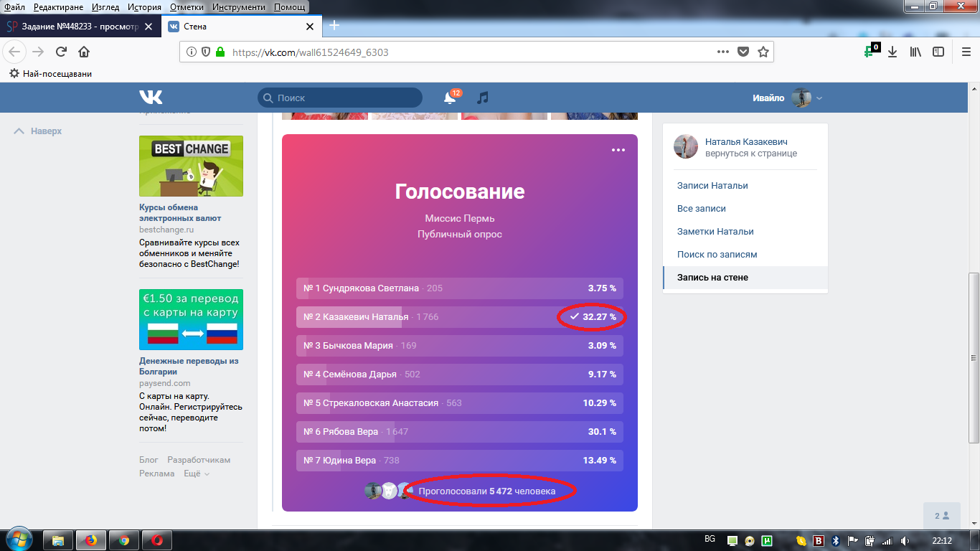The width and height of the screenshot is (980, 551).
Task: Click the Най-посещавани bookmark
Action: click(x=50, y=74)
